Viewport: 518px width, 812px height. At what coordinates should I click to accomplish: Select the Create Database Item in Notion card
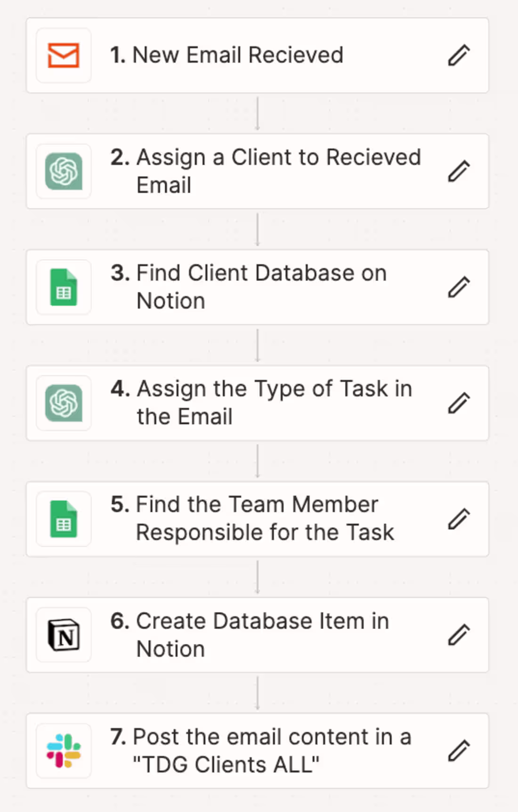point(258,635)
